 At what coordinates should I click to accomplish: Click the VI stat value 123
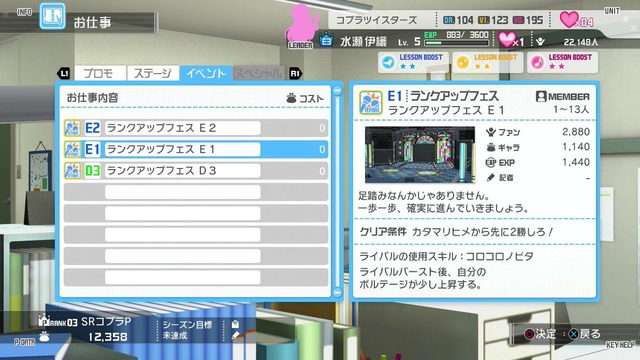point(500,20)
